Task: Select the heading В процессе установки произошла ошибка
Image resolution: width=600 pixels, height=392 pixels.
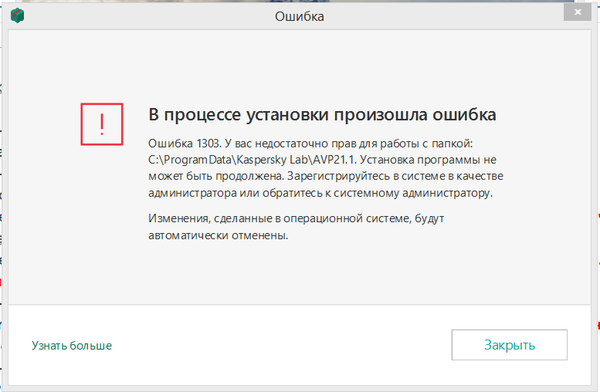Action: pos(322,114)
